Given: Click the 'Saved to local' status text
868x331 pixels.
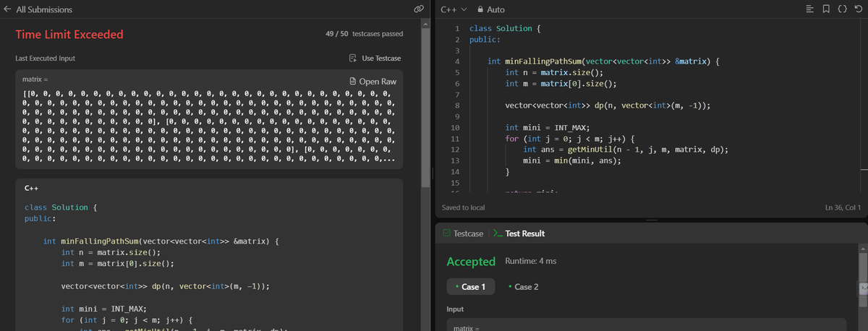Looking at the screenshot, I should [463, 207].
